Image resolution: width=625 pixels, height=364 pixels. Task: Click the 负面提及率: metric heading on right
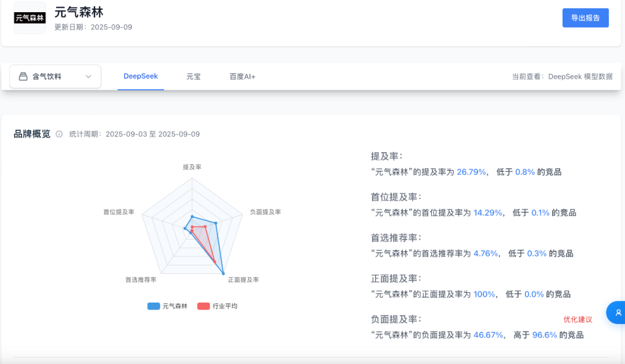[396, 319]
